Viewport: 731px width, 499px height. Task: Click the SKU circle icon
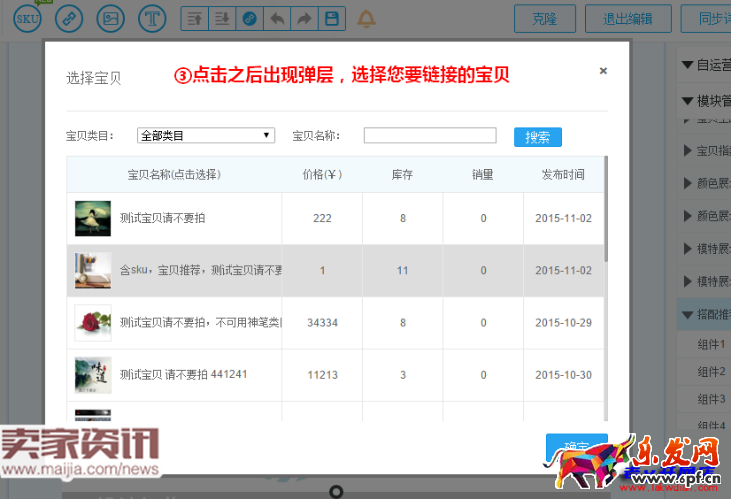[x=27, y=19]
